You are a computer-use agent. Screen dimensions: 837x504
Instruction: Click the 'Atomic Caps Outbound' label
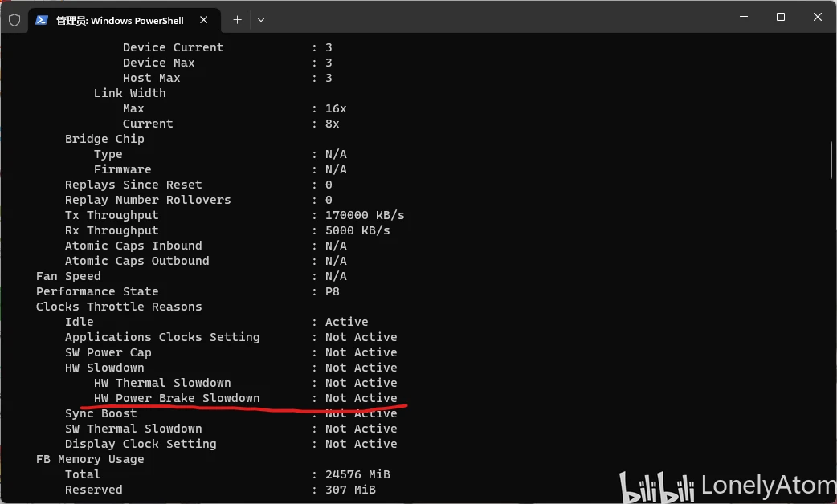coord(137,262)
